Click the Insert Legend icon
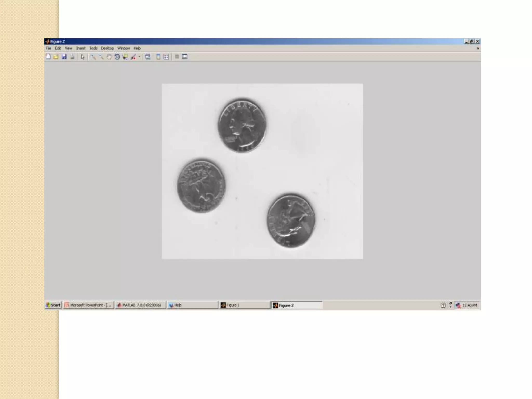 166,57
